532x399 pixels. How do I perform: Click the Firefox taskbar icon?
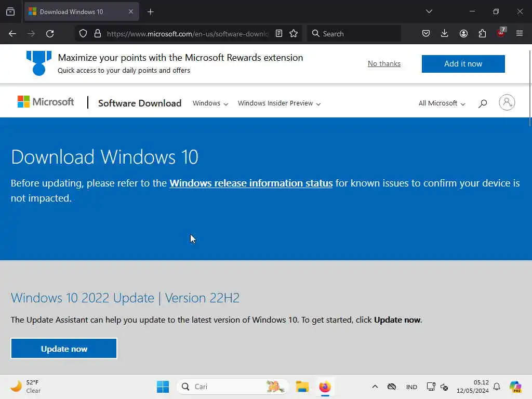(x=325, y=387)
